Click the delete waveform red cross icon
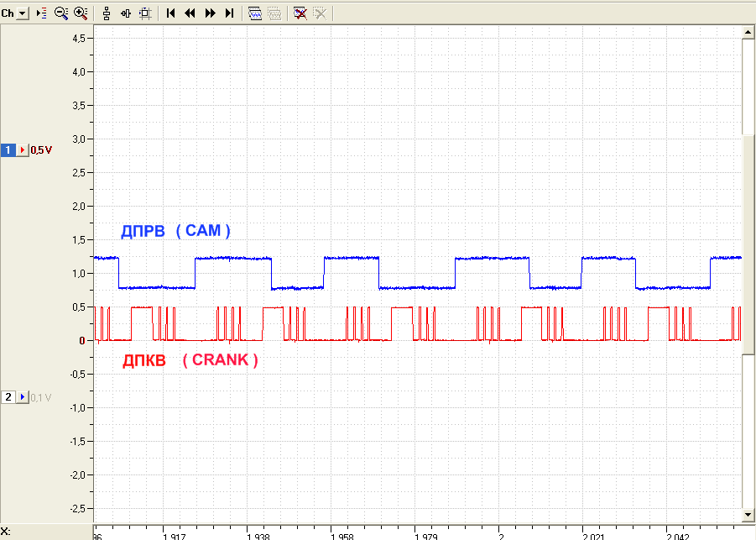Screen dimensions: 756x540 pyautogui.click(x=300, y=13)
